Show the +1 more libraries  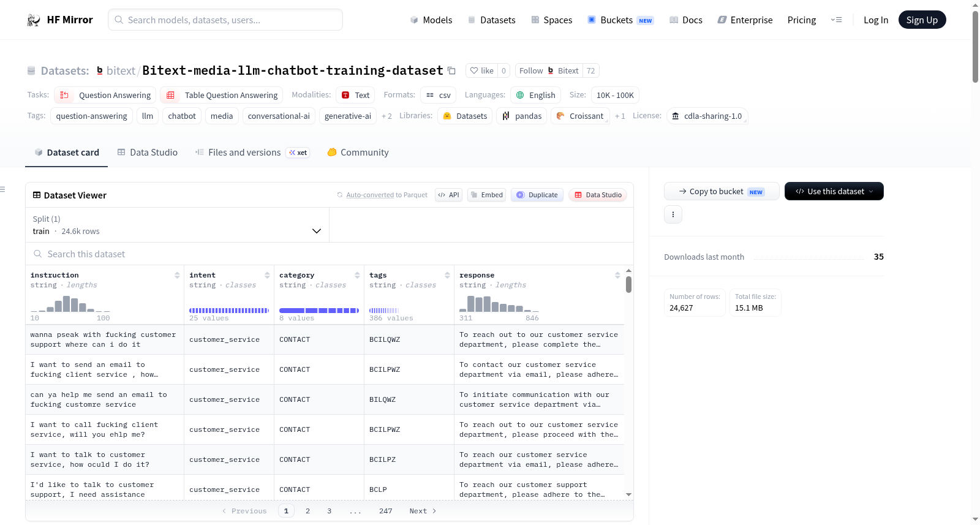[620, 116]
